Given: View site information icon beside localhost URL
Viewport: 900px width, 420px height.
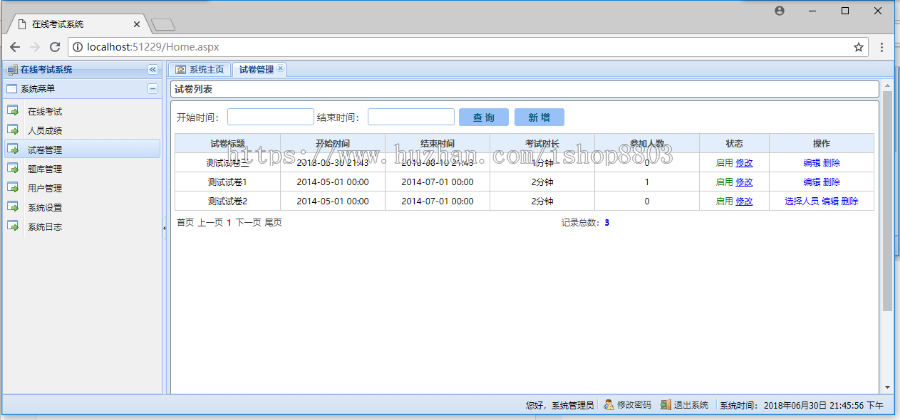Looking at the screenshot, I should coord(78,47).
